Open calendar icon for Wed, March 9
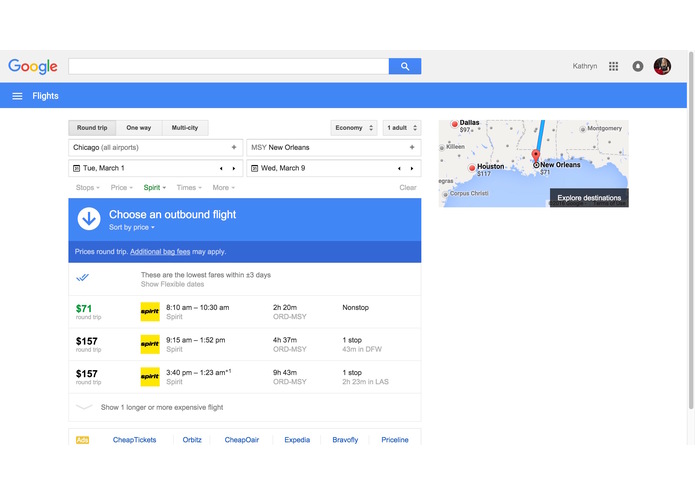 point(254,168)
